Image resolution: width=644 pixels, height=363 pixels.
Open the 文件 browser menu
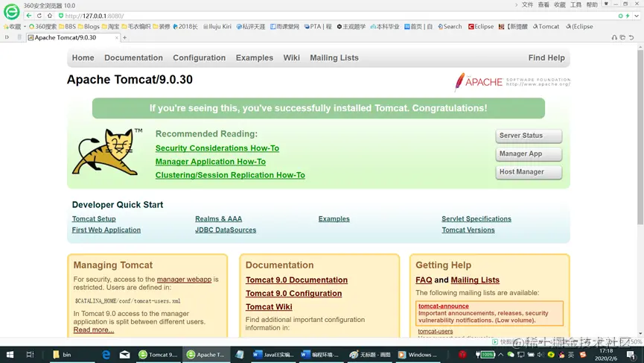coord(527,5)
